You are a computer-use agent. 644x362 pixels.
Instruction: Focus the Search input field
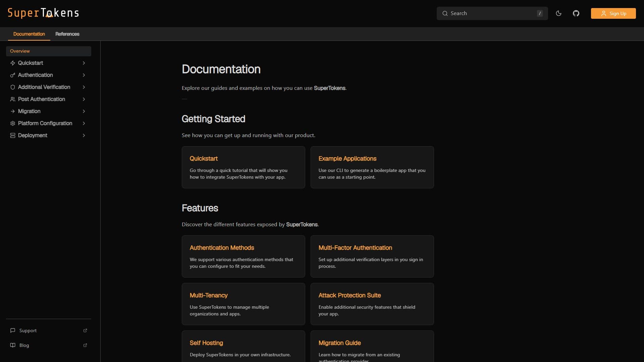[x=492, y=13]
